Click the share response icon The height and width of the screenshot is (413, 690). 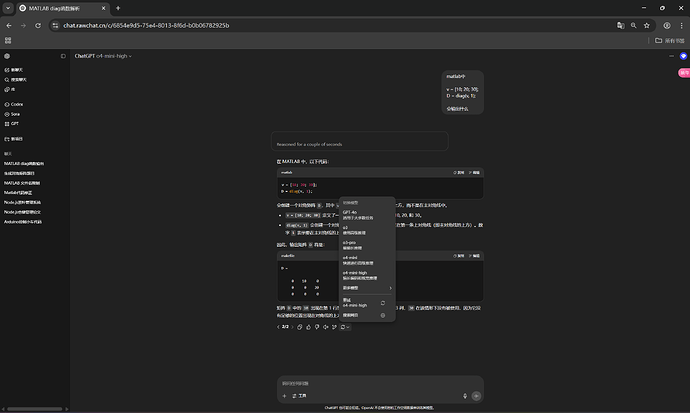pyautogui.click(x=334, y=327)
